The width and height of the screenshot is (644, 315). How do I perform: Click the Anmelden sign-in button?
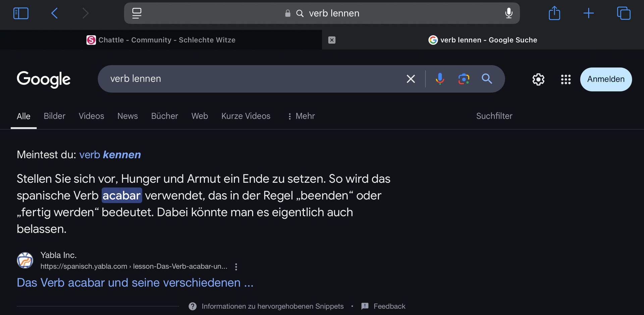point(606,79)
